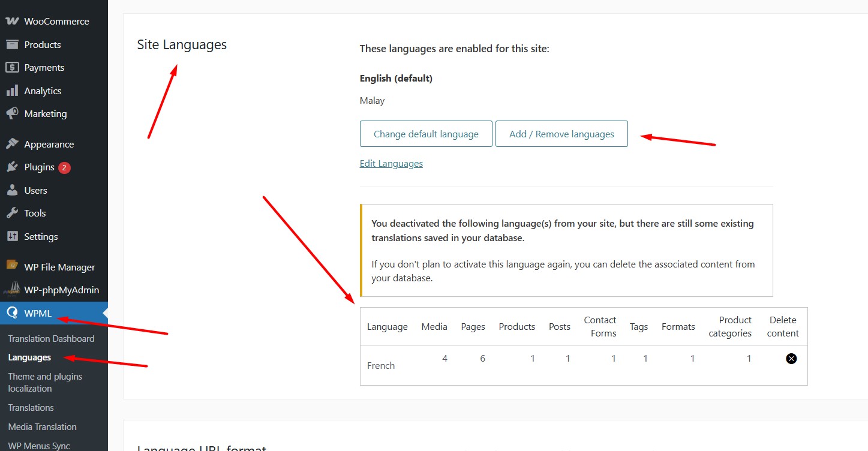Open the Translation Dashboard submenu

[51, 339]
